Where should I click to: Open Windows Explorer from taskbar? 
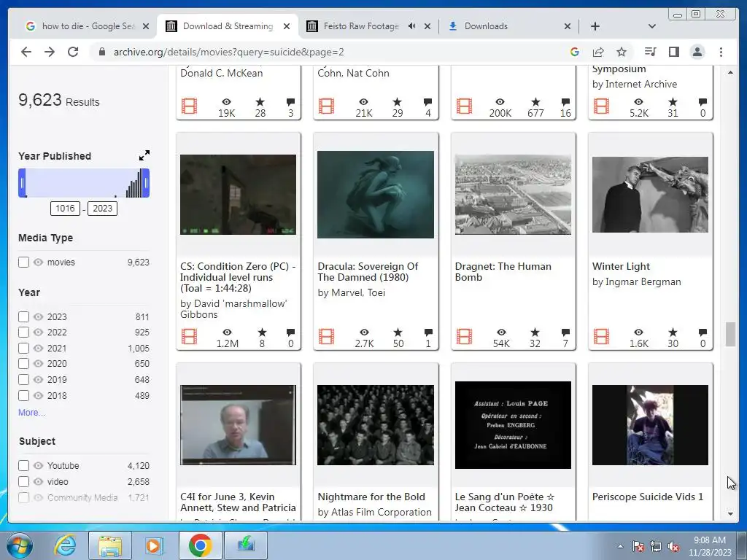point(110,545)
